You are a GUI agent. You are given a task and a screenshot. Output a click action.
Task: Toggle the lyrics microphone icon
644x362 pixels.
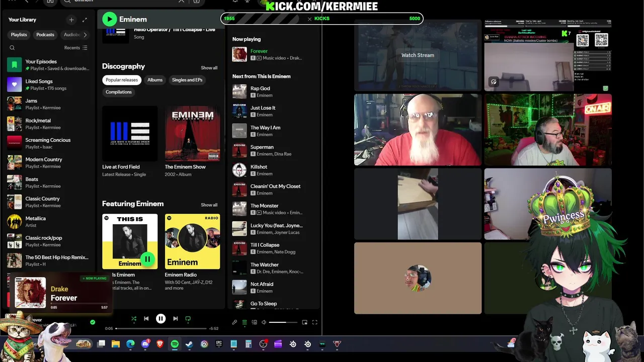(234, 322)
